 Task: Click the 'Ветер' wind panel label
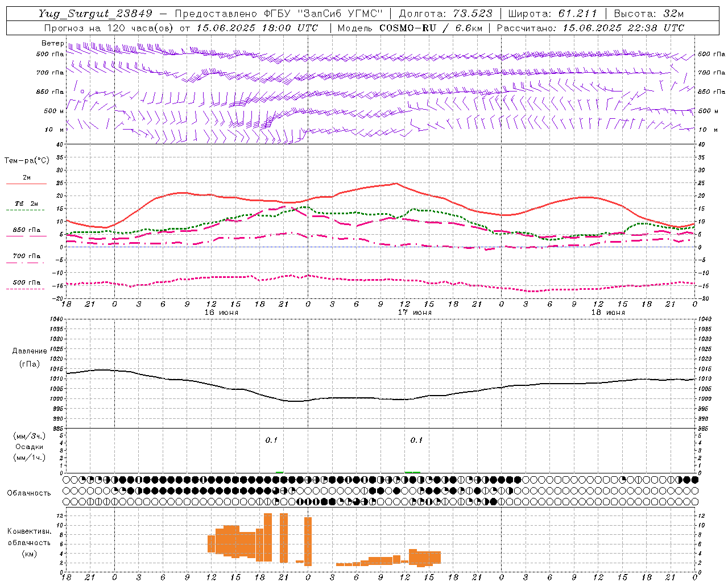pos(52,43)
